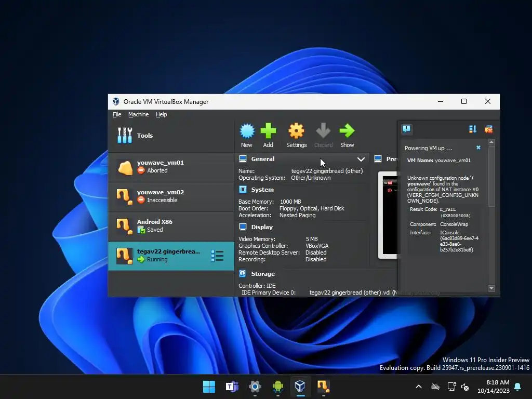Click the E_FAIL result code text
The width and height of the screenshot is (532, 399).
click(448, 209)
